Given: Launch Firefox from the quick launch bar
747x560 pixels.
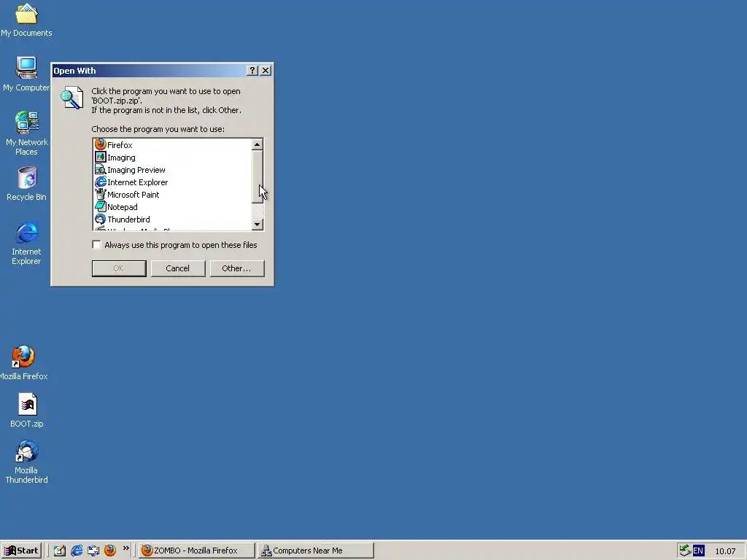Looking at the screenshot, I should pyautogui.click(x=110, y=551).
